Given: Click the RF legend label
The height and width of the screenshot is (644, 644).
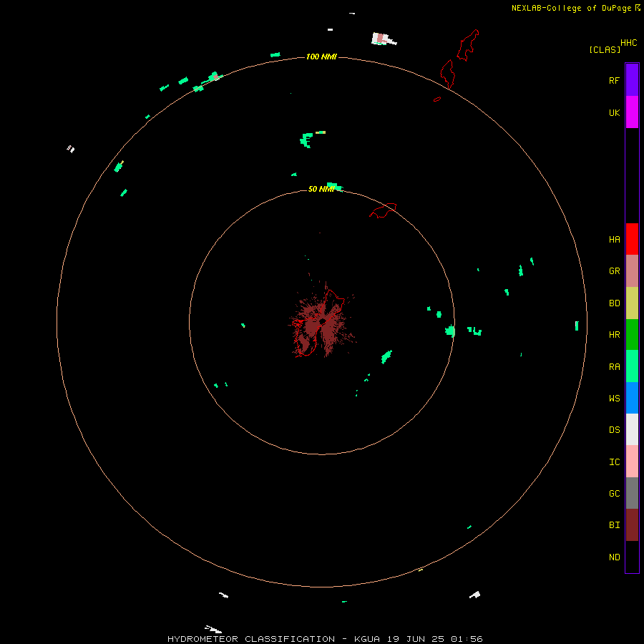Looking at the screenshot, I should click(614, 81).
